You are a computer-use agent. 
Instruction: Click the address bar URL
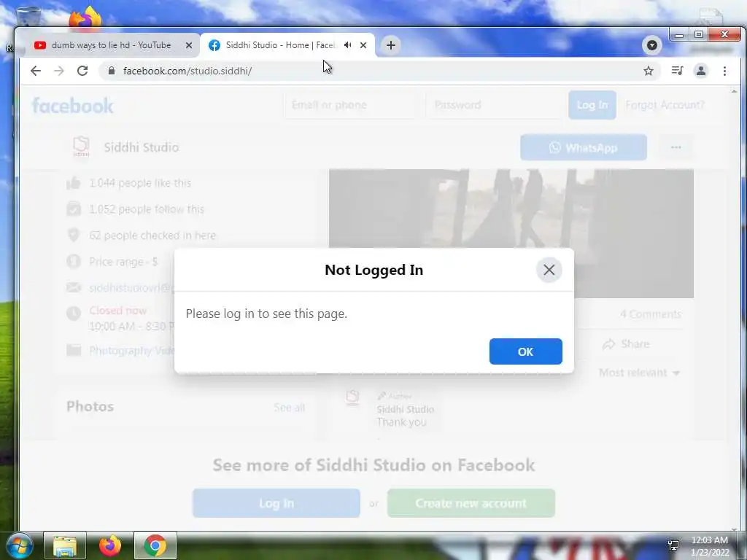[187, 71]
